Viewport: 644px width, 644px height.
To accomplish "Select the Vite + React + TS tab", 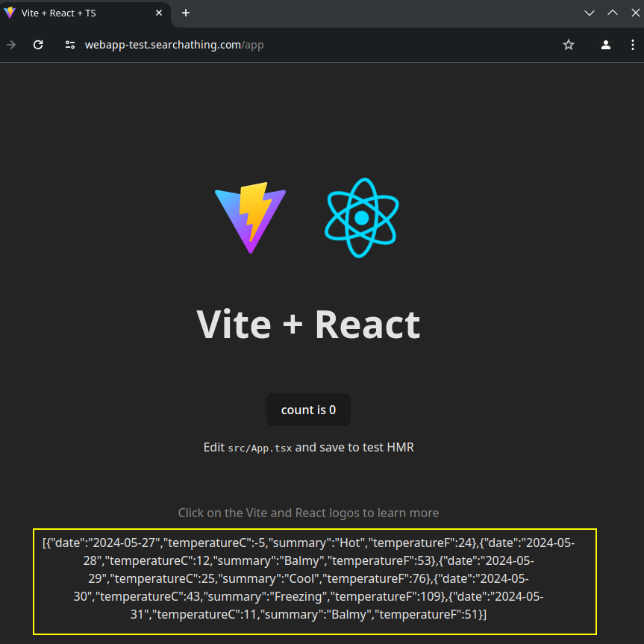I will 85,13.
